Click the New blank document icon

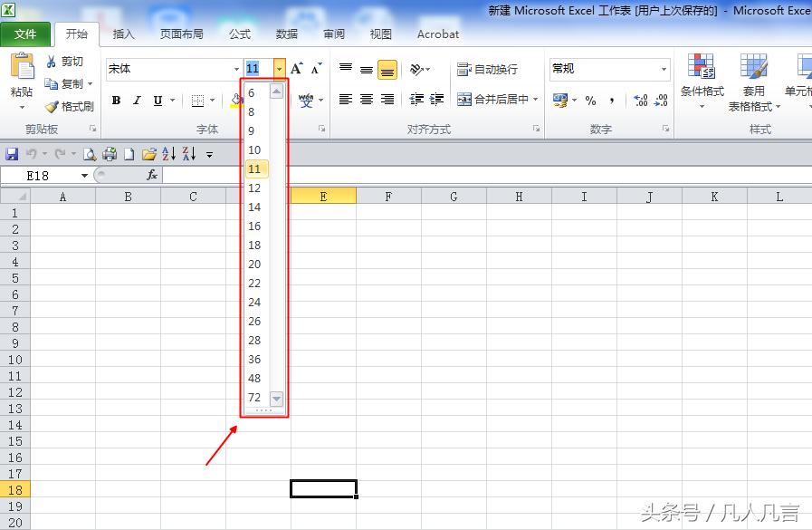pyautogui.click(x=129, y=154)
